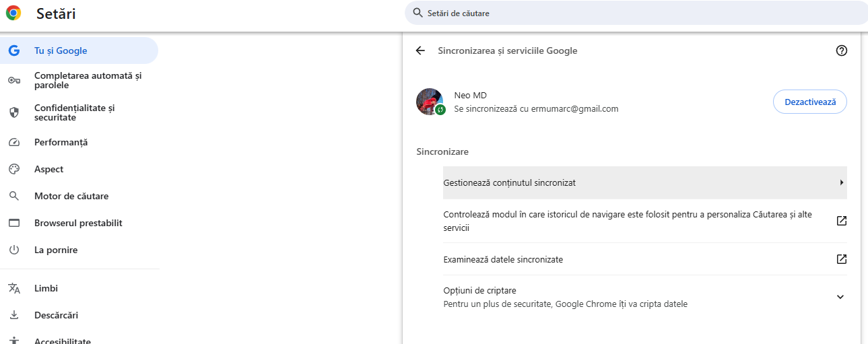Click the shield icon for privacy

tap(14, 112)
